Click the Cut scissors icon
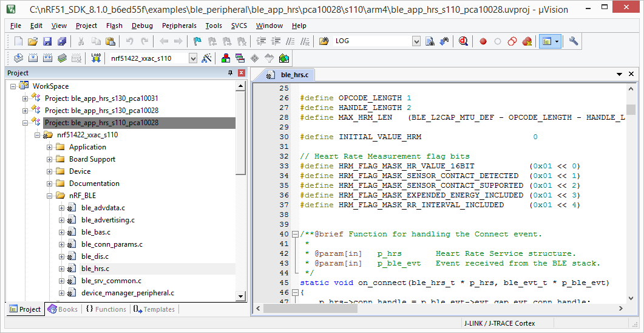644x333 pixels. tap(81, 41)
